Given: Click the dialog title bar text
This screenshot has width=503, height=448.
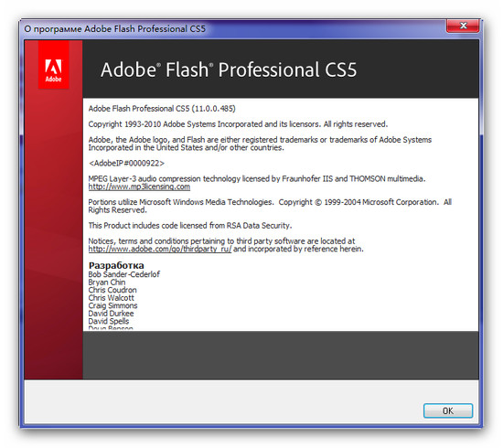Looking at the screenshot, I should tap(115, 29).
